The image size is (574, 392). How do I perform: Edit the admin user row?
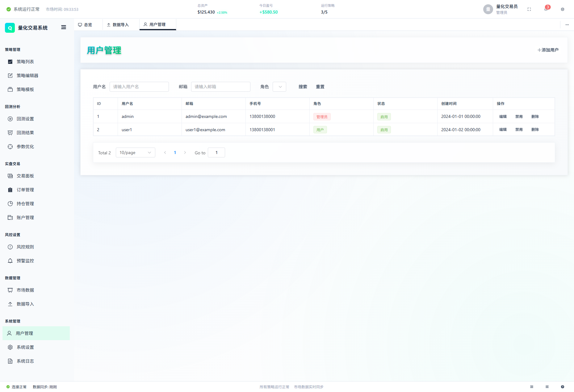point(503,116)
